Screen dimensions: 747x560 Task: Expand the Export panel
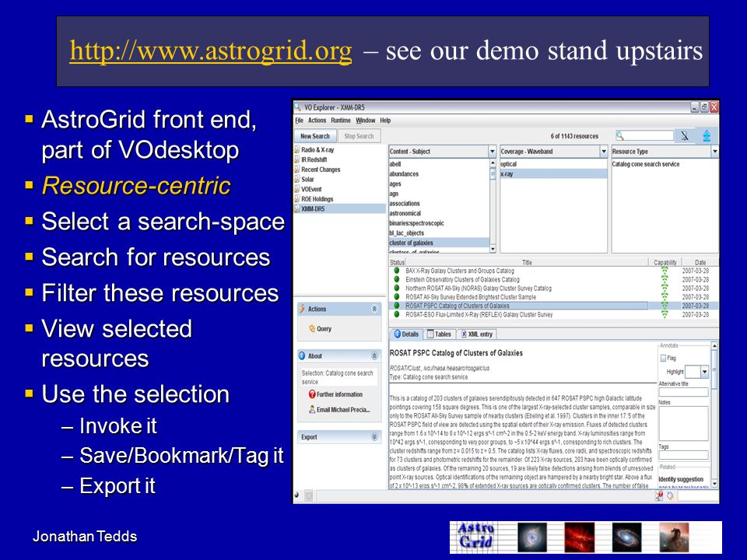point(374,436)
